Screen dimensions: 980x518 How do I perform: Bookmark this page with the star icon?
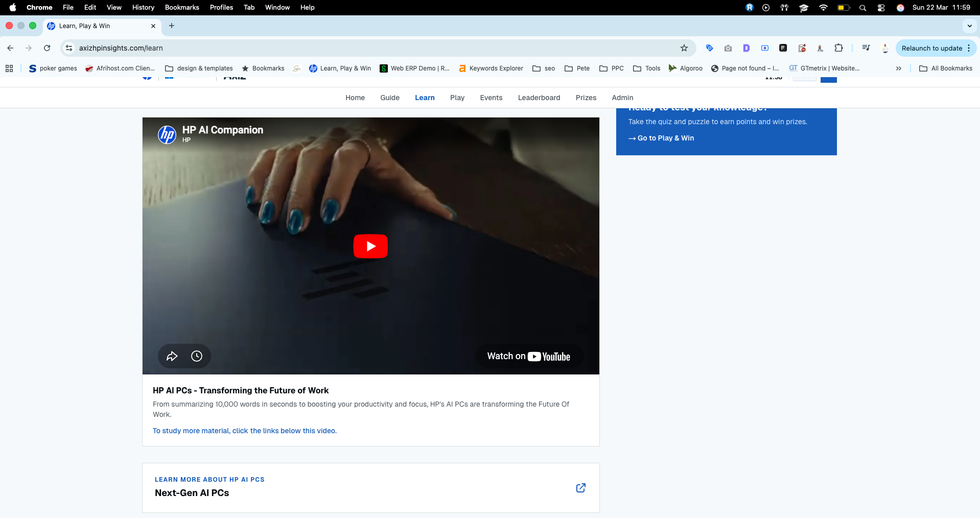[x=684, y=48]
